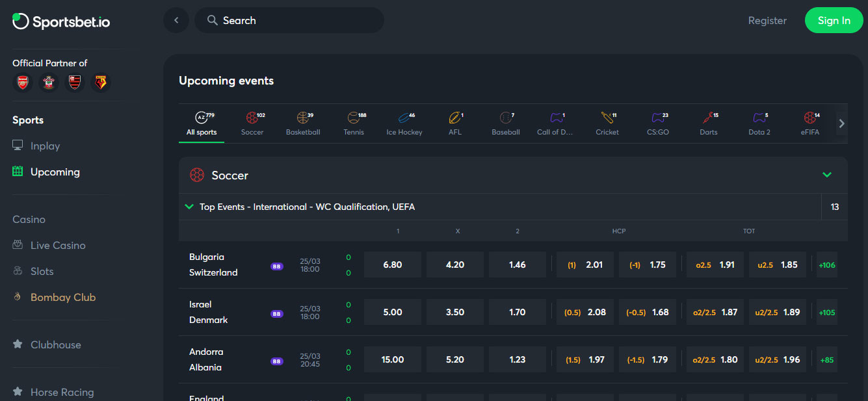This screenshot has width=868, height=401.
Task: Bet Israel win at 5.00
Action: (x=393, y=312)
